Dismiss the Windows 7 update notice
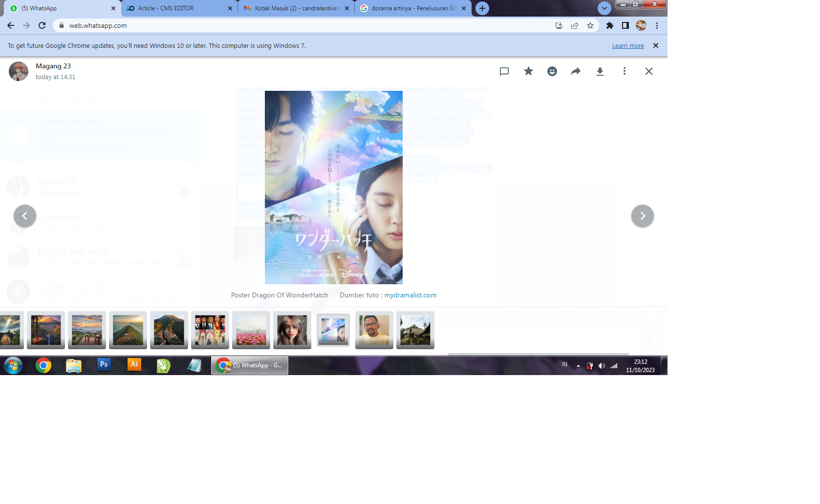This screenshot has height=504, width=820. [x=656, y=45]
